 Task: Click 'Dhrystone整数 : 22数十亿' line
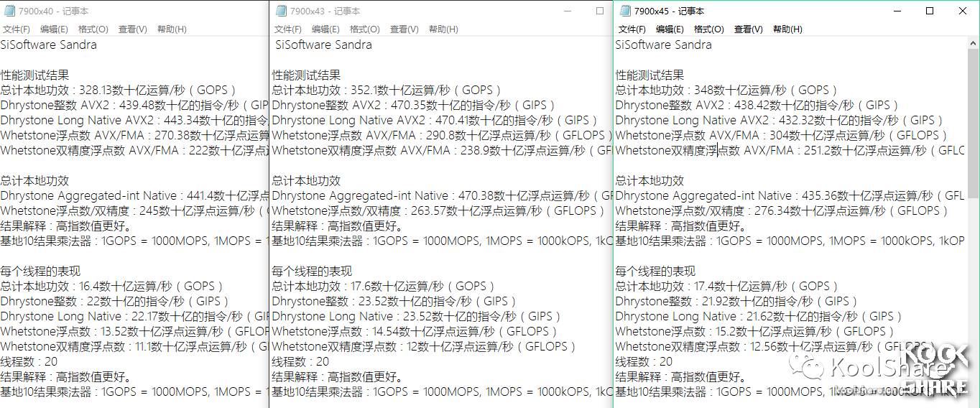pos(115,301)
